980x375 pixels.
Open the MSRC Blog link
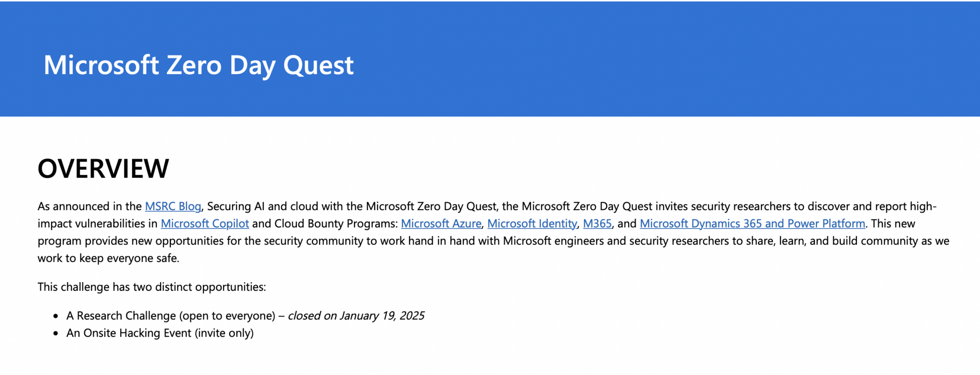(x=173, y=206)
